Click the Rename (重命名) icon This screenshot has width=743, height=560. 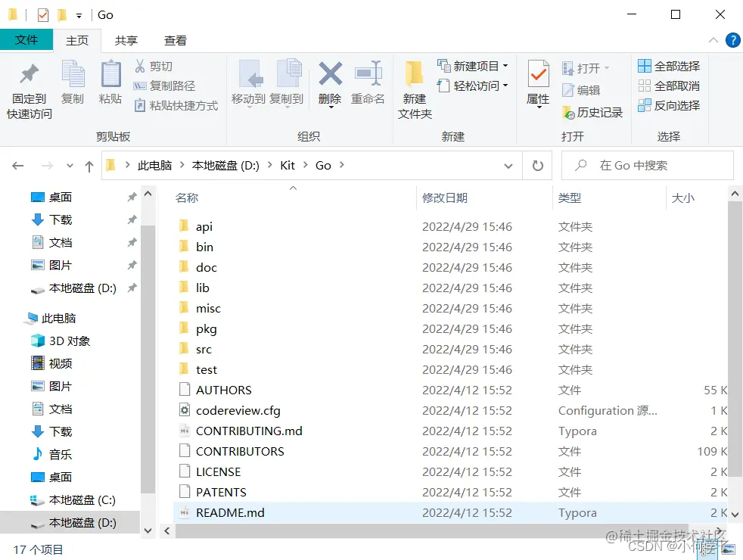tap(368, 83)
